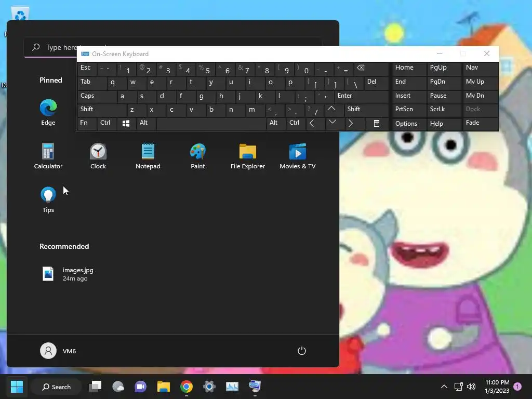Launch the Paint app

pyautogui.click(x=198, y=156)
